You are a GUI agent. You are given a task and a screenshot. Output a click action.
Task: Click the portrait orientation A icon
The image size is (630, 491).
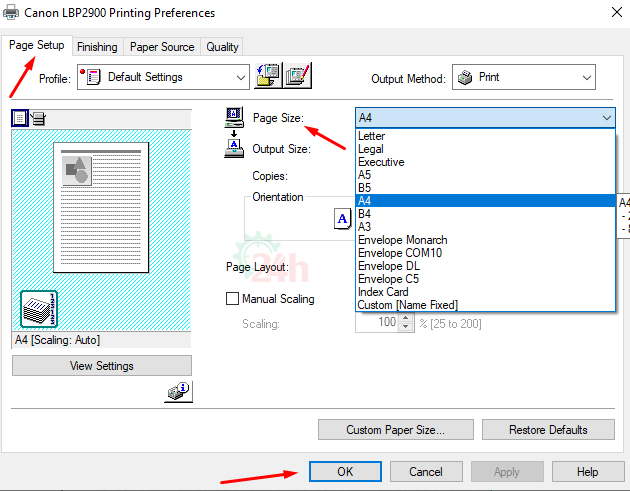[342, 219]
